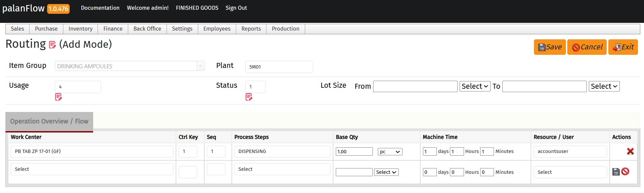This screenshot has height=193, width=644.
Task: Click the edit icon next to Routing title
Action: click(x=52, y=45)
